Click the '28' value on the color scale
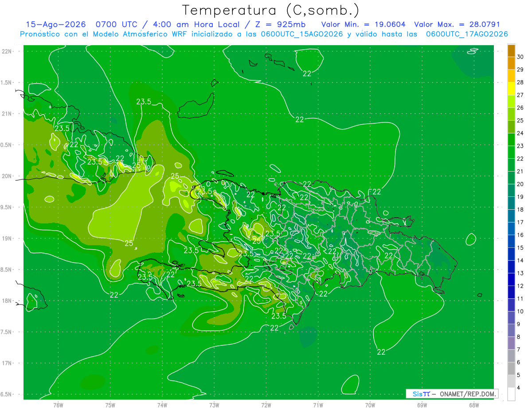 coord(520,82)
